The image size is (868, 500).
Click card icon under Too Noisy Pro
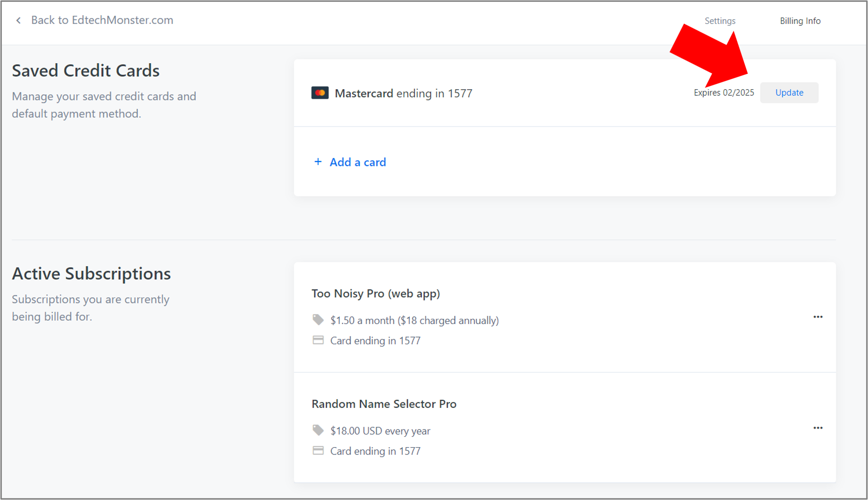(x=318, y=340)
